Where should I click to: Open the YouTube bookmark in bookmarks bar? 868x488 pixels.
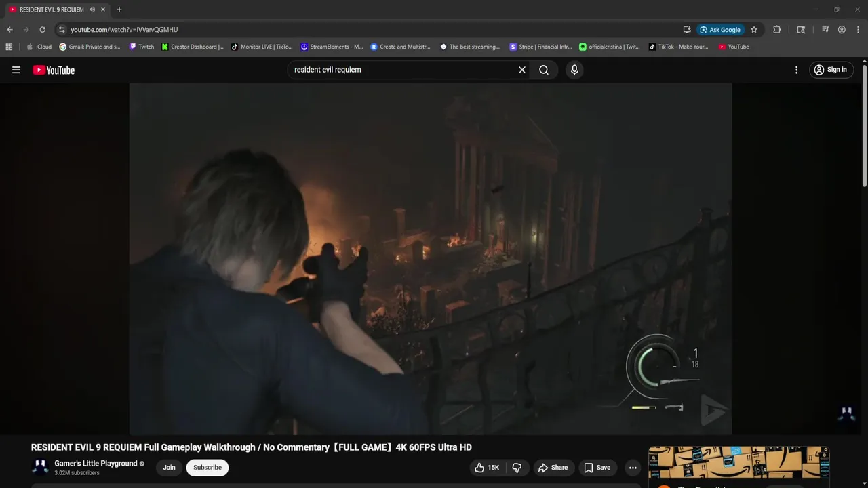coord(734,47)
